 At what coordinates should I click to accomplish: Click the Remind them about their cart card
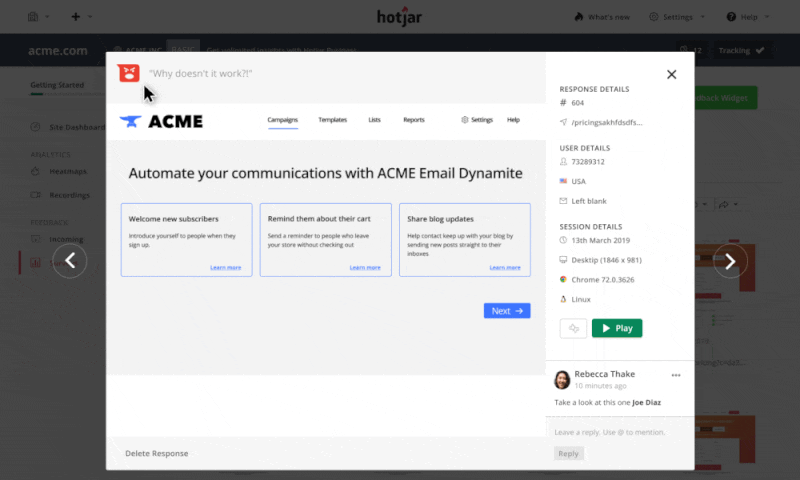coord(326,240)
